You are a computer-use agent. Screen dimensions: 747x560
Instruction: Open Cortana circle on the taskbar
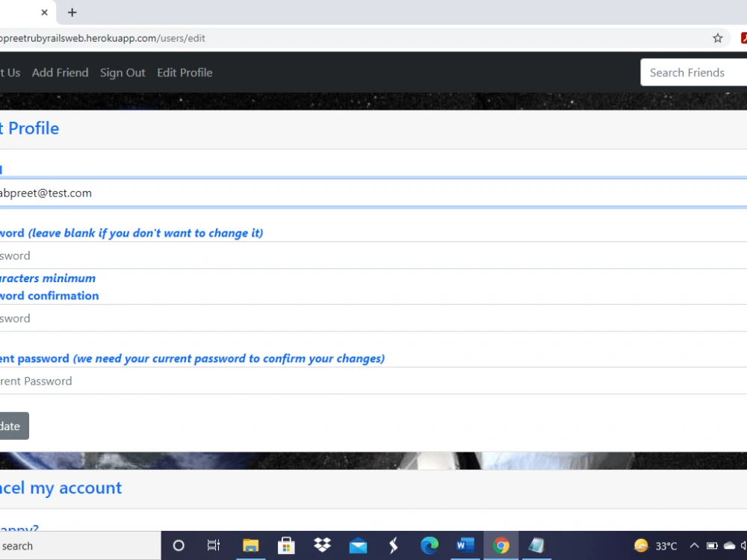pos(179,546)
